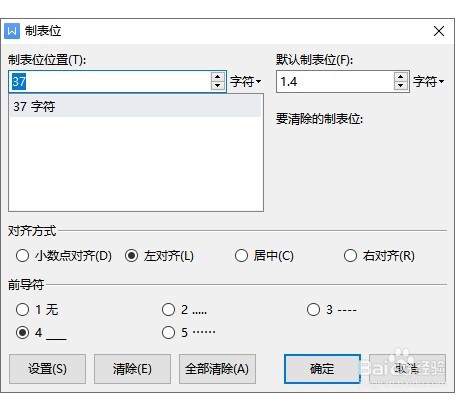This screenshot has height=401, width=475.
Task: Select leader option 2 with dots
Action: 184,310
